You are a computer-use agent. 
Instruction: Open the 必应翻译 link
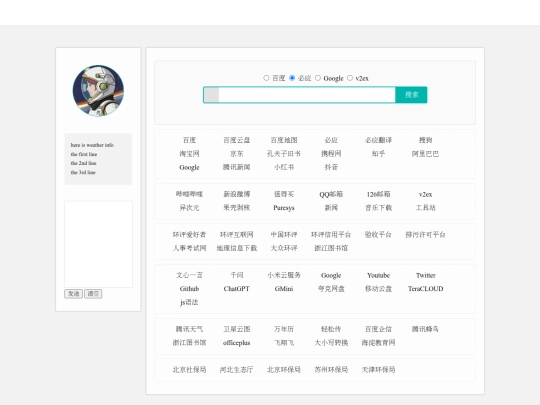(378, 140)
